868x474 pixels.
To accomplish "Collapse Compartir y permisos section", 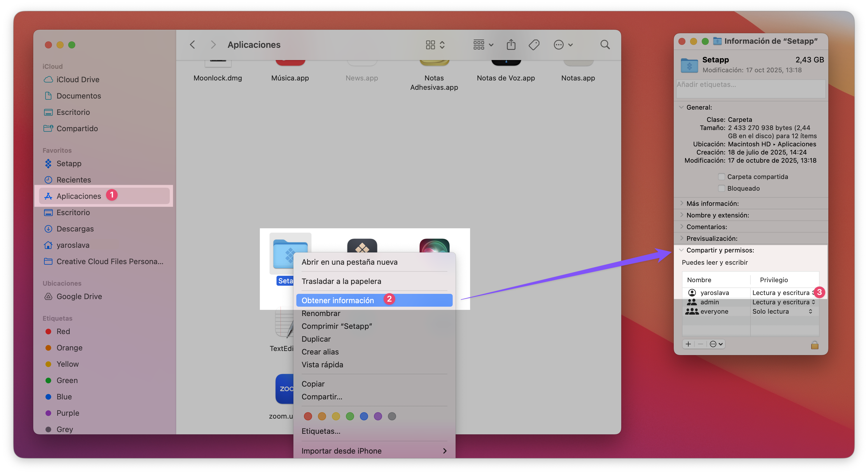I will pos(681,250).
